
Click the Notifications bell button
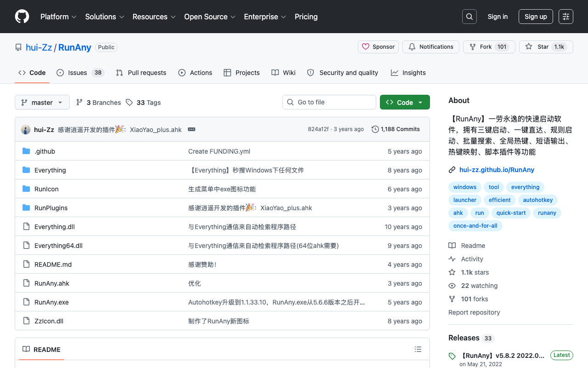pyautogui.click(x=431, y=47)
